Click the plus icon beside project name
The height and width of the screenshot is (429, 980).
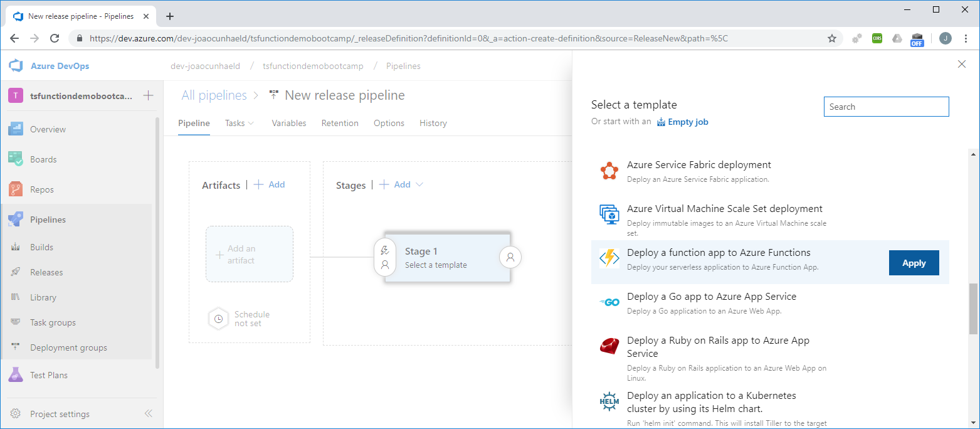(x=148, y=96)
